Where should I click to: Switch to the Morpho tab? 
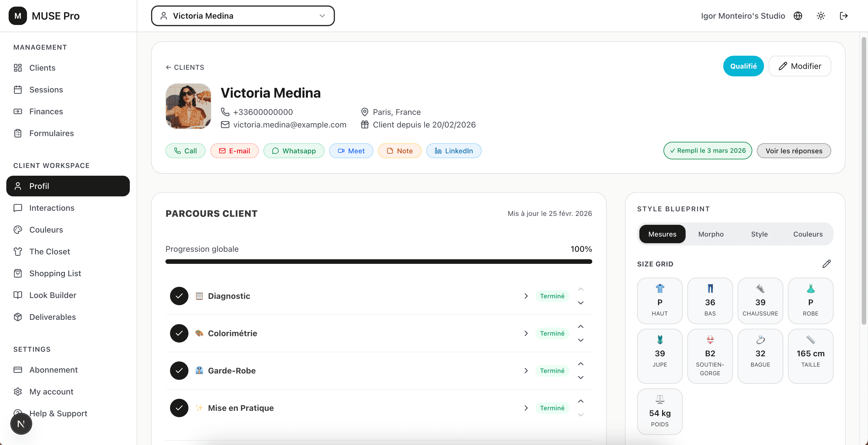pos(711,234)
